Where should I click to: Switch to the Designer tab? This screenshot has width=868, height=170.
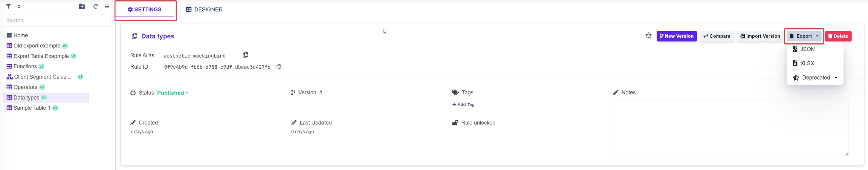click(204, 9)
